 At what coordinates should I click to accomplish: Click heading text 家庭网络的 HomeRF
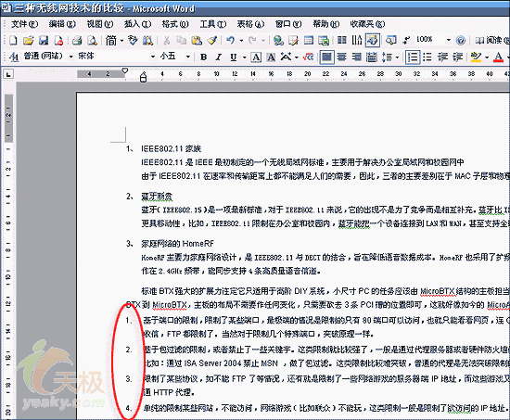[x=177, y=244]
